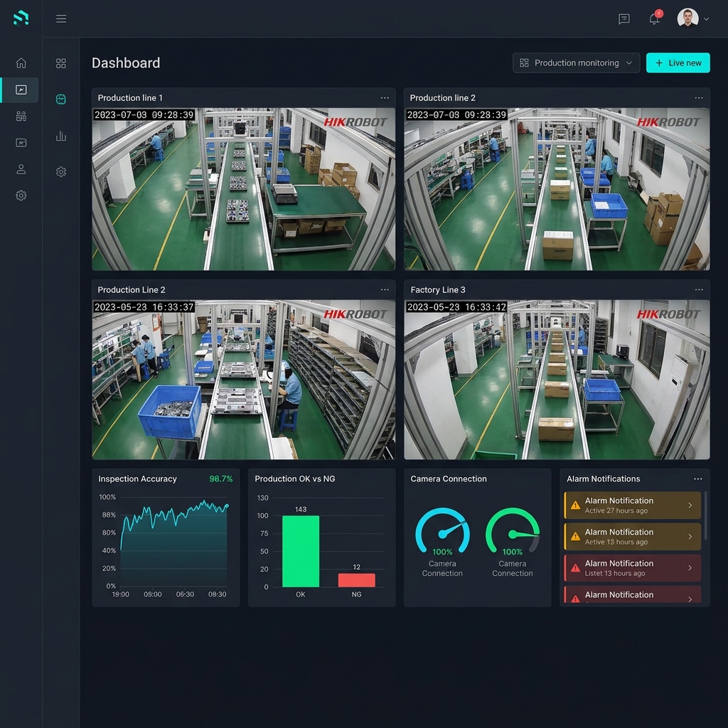Click the user profile avatar

pyautogui.click(x=687, y=18)
